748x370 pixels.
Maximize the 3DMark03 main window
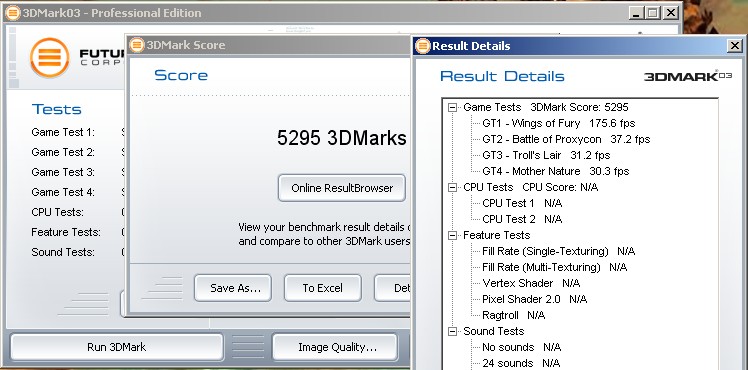(653, 13)
